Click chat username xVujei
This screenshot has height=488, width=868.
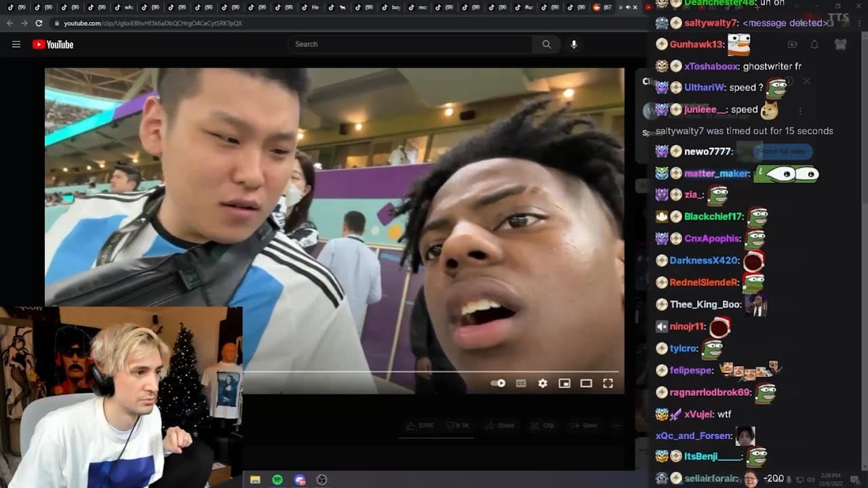pyautogui.click(x=697, y=414)
